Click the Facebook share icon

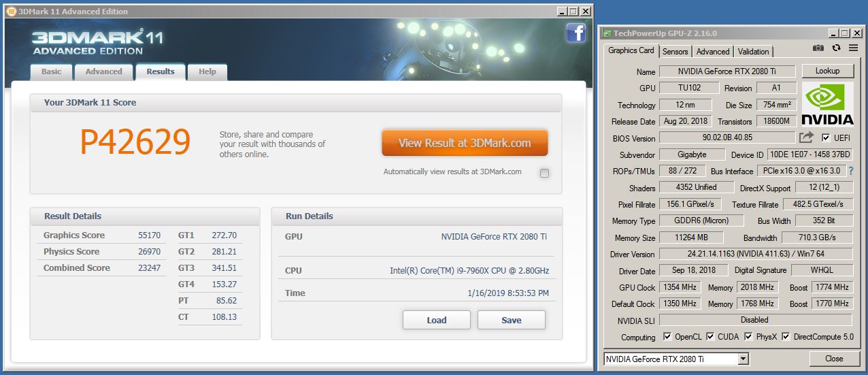pos(575,33)
